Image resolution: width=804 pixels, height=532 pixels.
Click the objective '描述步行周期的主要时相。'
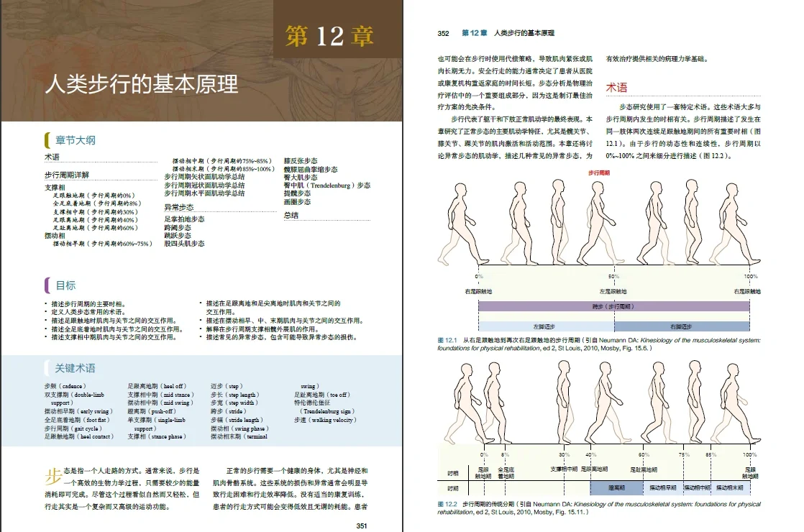pyautogui.click(x=88, y=304)
